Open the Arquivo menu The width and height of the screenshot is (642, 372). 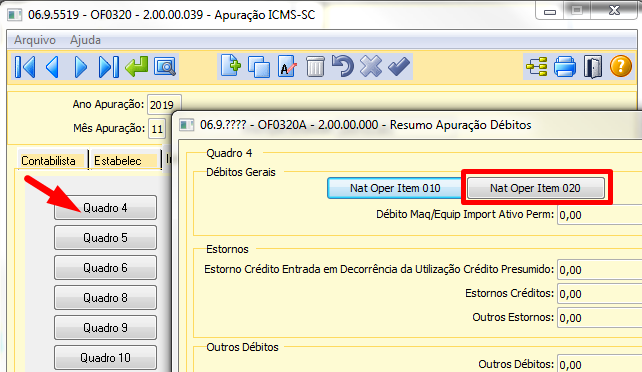(35, 40)
